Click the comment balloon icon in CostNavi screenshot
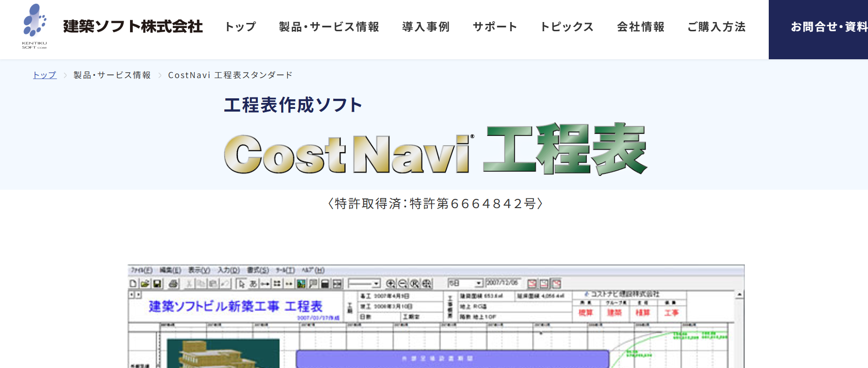Viewport: 868px width, 368px height. coord(313,283)
